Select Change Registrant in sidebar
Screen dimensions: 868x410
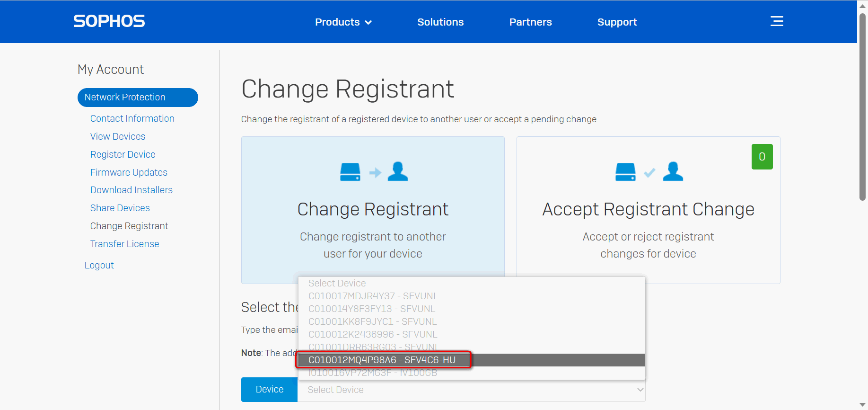pyautogui.click(x=129, y=226)
